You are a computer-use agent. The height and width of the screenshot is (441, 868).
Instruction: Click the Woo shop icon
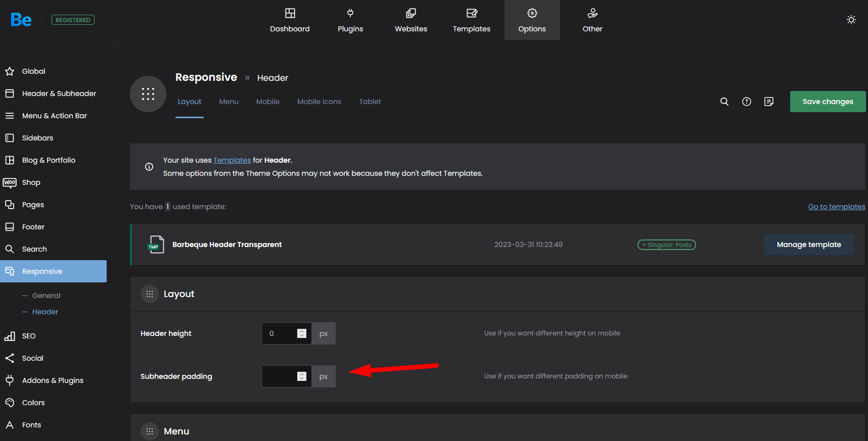click(10, 182)
